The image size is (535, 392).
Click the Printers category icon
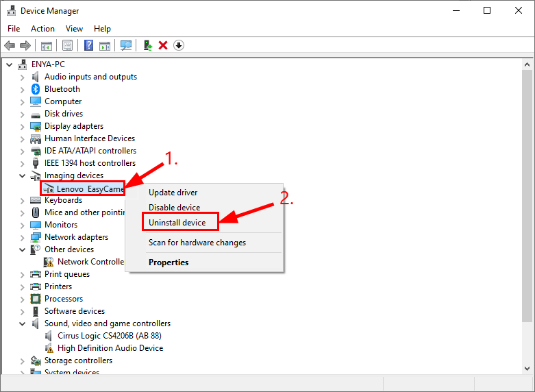tap(36, 286)
